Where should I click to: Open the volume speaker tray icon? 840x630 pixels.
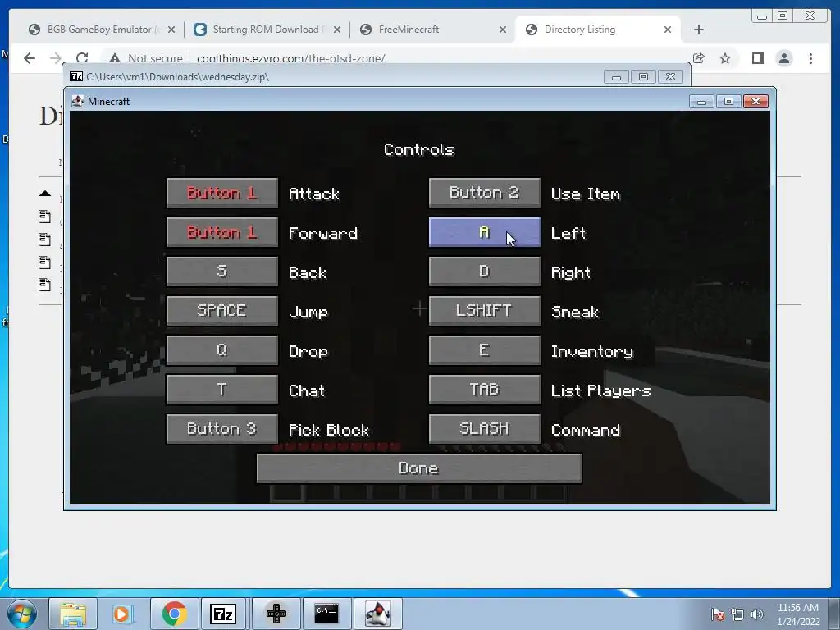(x=756, y=614)
